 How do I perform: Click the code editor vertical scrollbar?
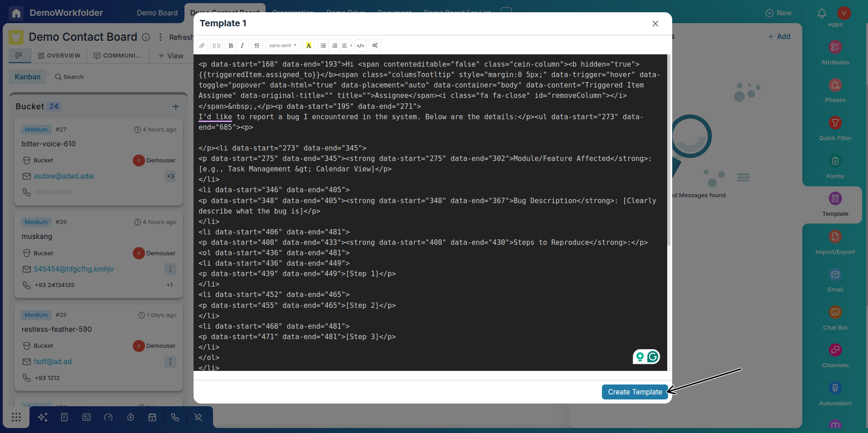[x=669, y=150]
